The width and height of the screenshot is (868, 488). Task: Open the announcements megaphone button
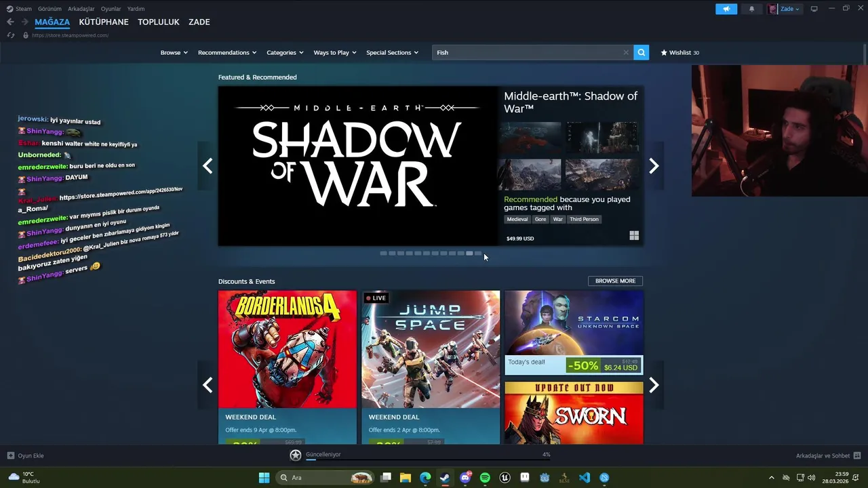[726, 9]
